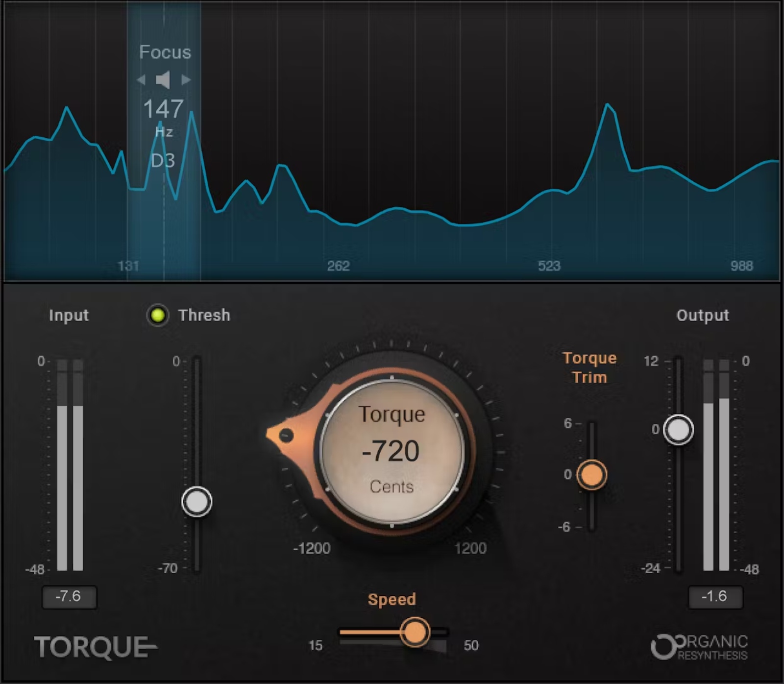This screenshot has width=784, height=684.
Task: Click the left arrow beside the speaker icon
Action: [142, 80]
